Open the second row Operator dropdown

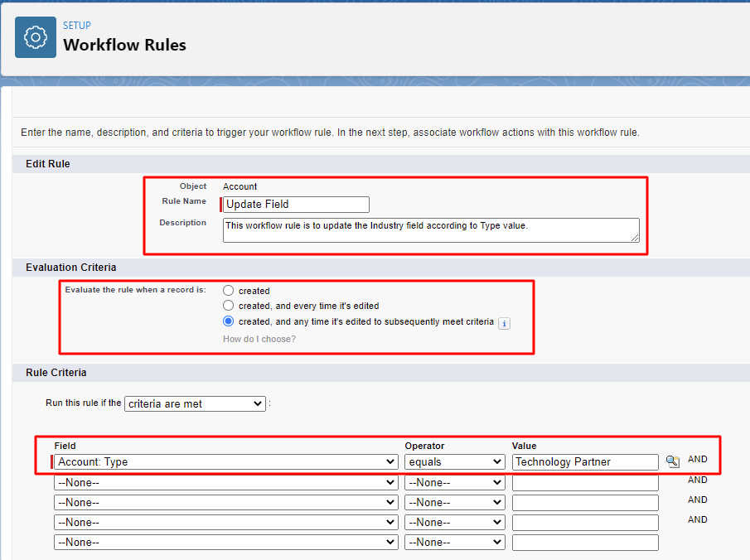click(455, 482)
